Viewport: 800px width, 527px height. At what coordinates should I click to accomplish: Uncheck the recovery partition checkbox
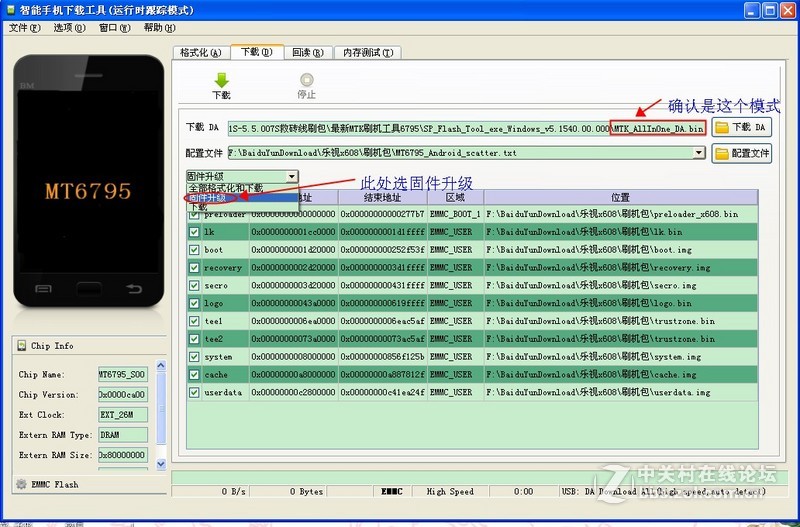pyautogui.click(x=194, y=267)
